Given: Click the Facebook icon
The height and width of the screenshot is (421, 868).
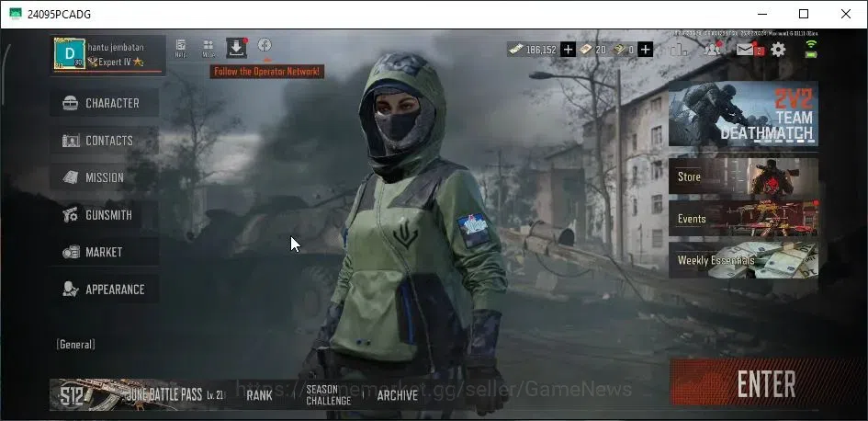Looking at the screenshot, I should click(x=265, y=45).
